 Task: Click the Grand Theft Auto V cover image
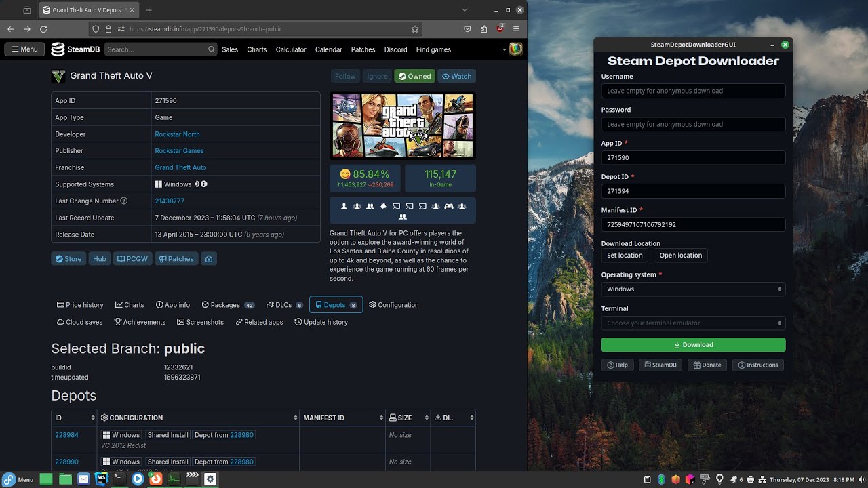[403, 125]
